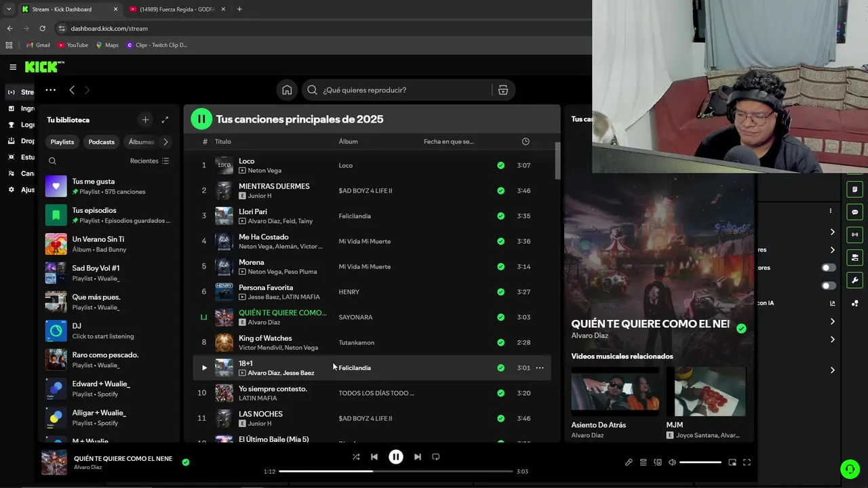Open Kick settings gear in sidebar

coord(11,190)
